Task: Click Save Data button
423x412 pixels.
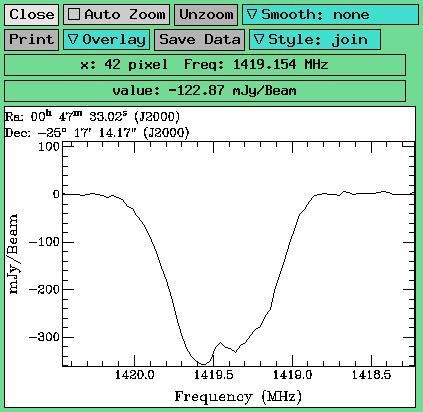Action: tap(199, 40)
